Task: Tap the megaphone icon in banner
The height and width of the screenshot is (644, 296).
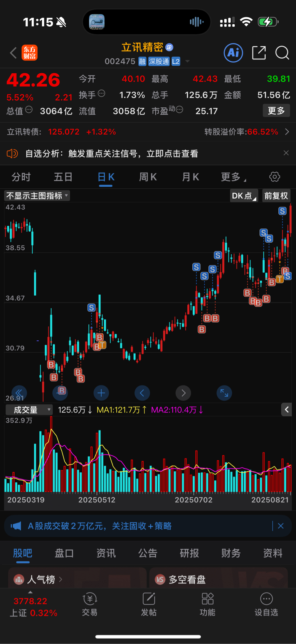Action: click(16, 526)
